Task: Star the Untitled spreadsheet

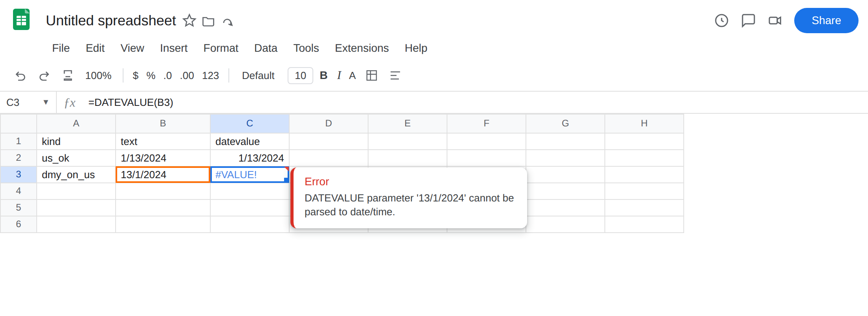Action: (x=189, y=21)
